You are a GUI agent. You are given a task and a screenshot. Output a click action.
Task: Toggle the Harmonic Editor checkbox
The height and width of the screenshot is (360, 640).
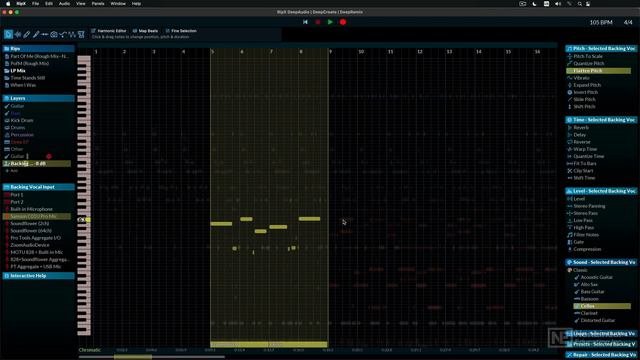click(x=93, y=31)
